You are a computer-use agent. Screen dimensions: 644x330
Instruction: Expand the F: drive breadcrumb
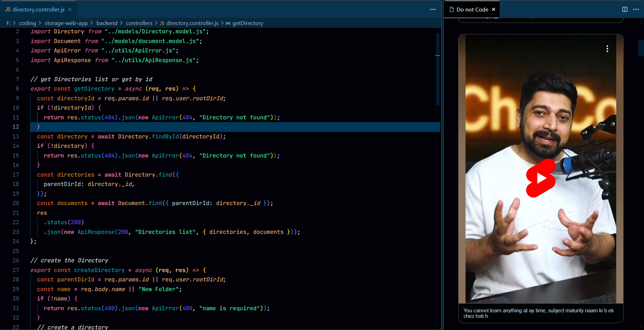click(x=8, y=23)
